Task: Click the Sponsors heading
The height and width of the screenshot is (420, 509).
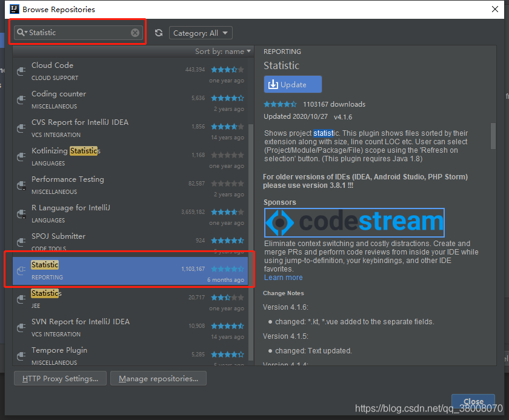Action: coord(280,202)
